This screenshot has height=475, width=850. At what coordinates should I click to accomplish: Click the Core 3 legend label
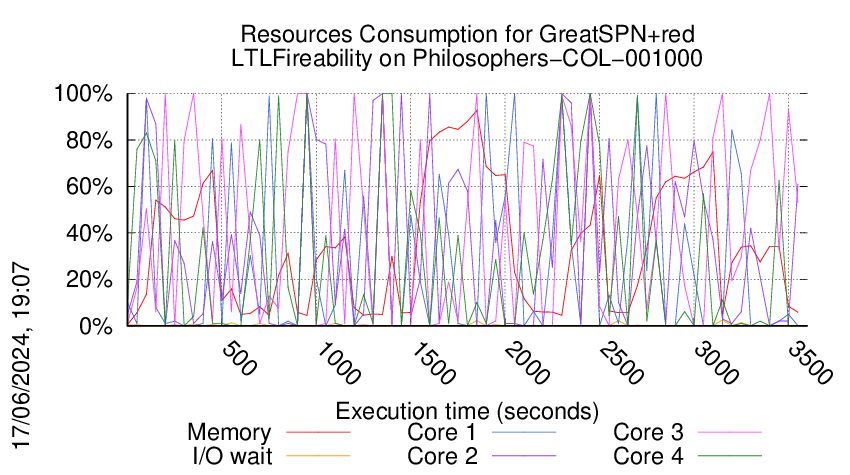pos(648,432)
